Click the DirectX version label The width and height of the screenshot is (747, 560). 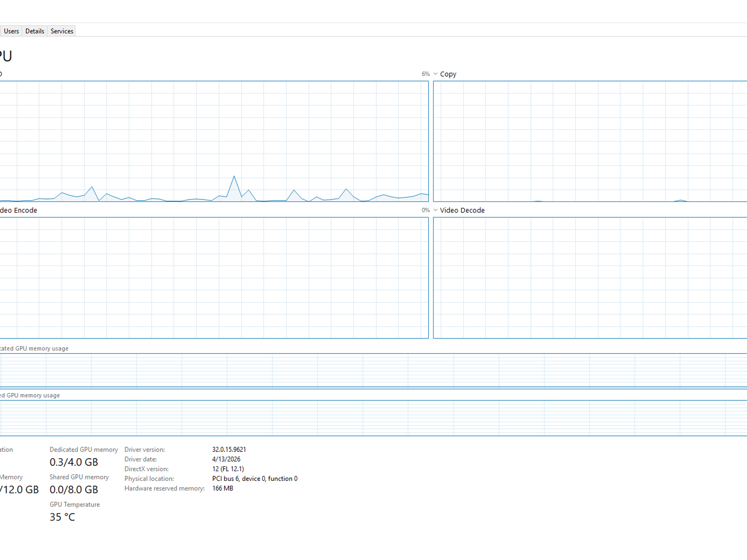(x=146, y=469)
